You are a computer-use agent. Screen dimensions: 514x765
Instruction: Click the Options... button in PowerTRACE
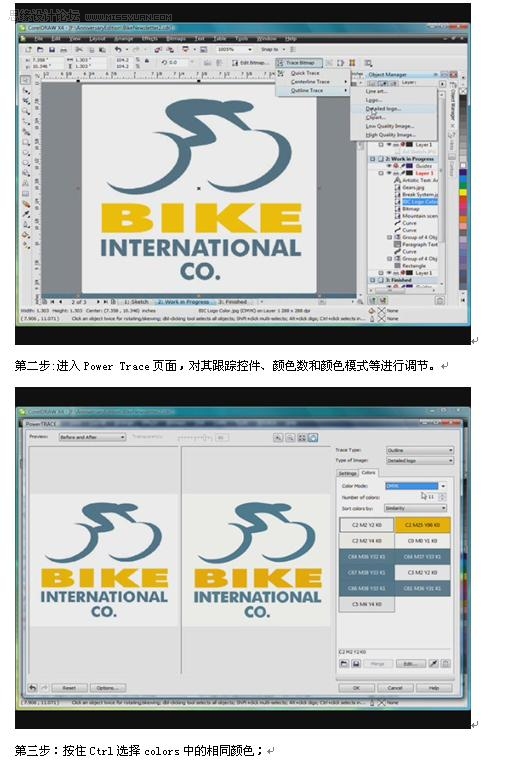point(108,688)
